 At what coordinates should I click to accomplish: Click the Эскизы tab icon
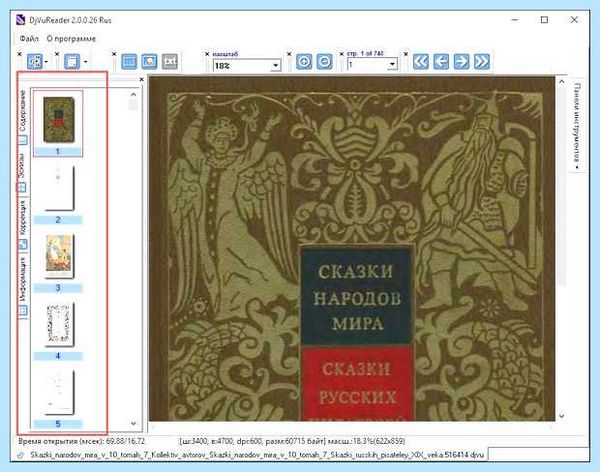point(23,187)
